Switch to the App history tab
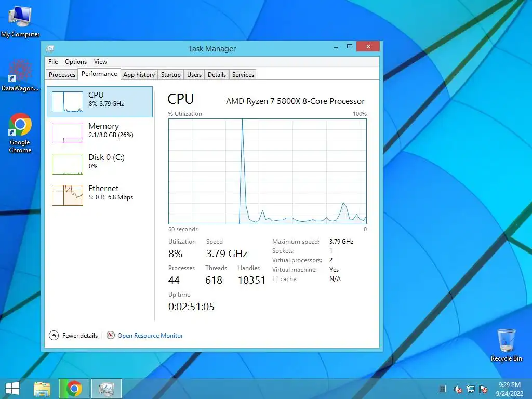 (x=139, y=75)
